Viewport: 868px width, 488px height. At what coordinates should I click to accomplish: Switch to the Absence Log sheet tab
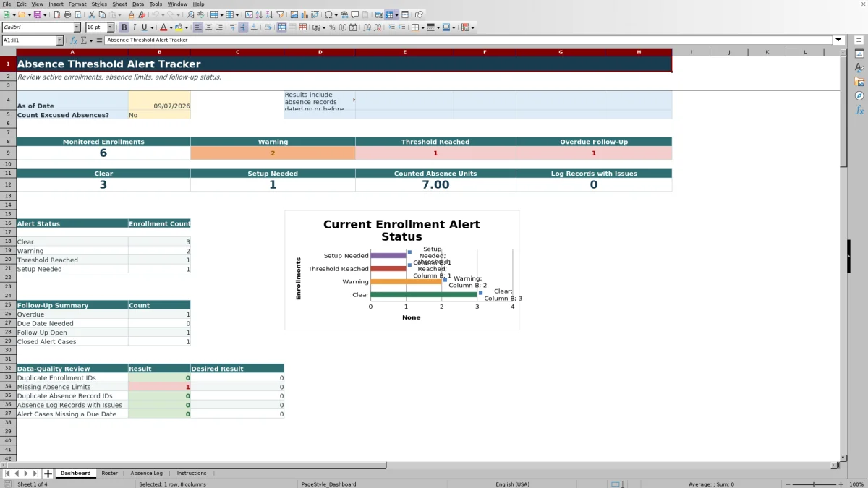tap(146, 474)
